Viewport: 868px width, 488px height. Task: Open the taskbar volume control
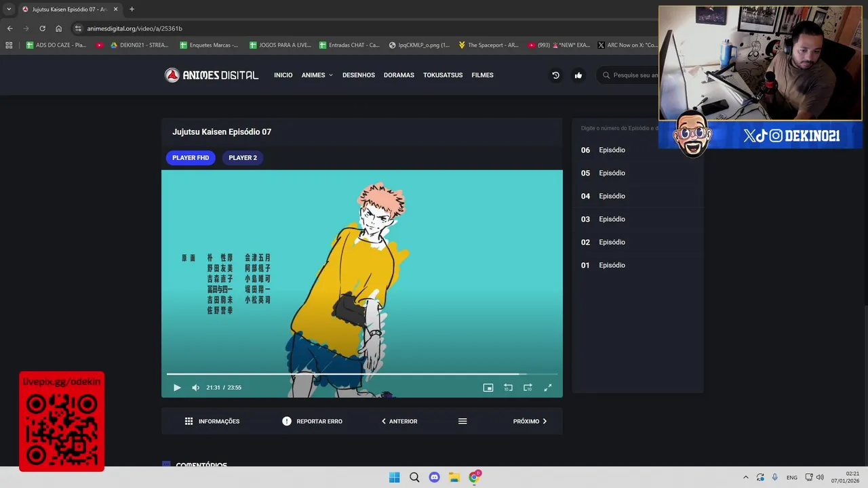point(820,477)
